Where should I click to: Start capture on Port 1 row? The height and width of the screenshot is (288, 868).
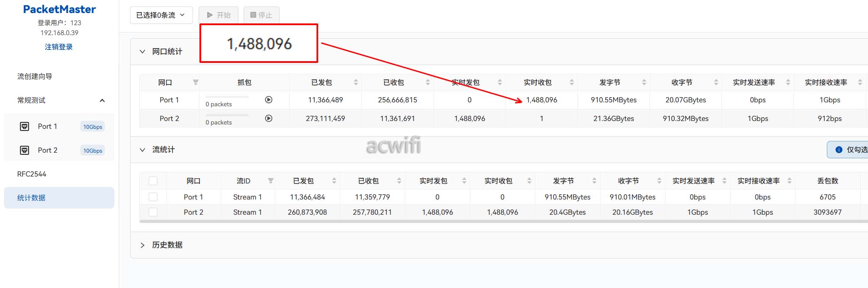269,100
